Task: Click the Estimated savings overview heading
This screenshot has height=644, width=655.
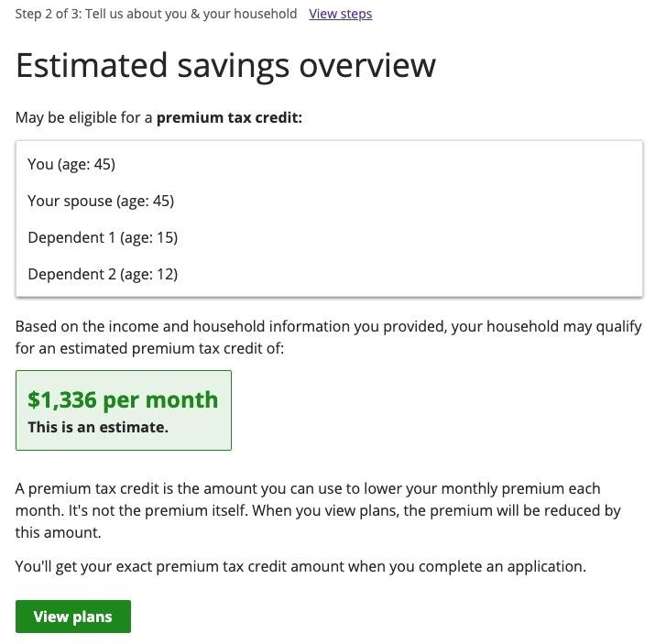Action: (x=225, y=66)
